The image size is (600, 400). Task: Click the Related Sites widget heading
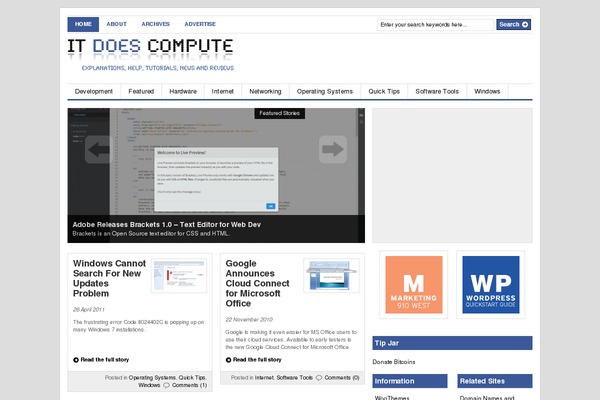click(x=495, y=381)
